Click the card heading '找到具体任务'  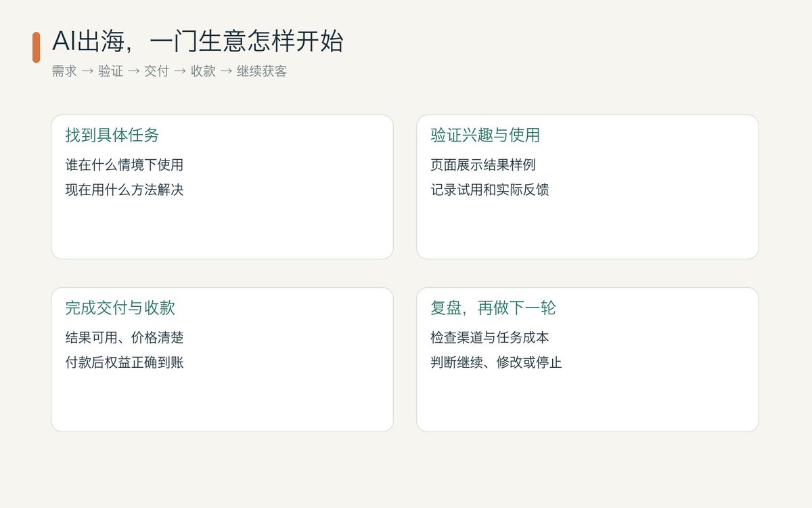[112, 135]
